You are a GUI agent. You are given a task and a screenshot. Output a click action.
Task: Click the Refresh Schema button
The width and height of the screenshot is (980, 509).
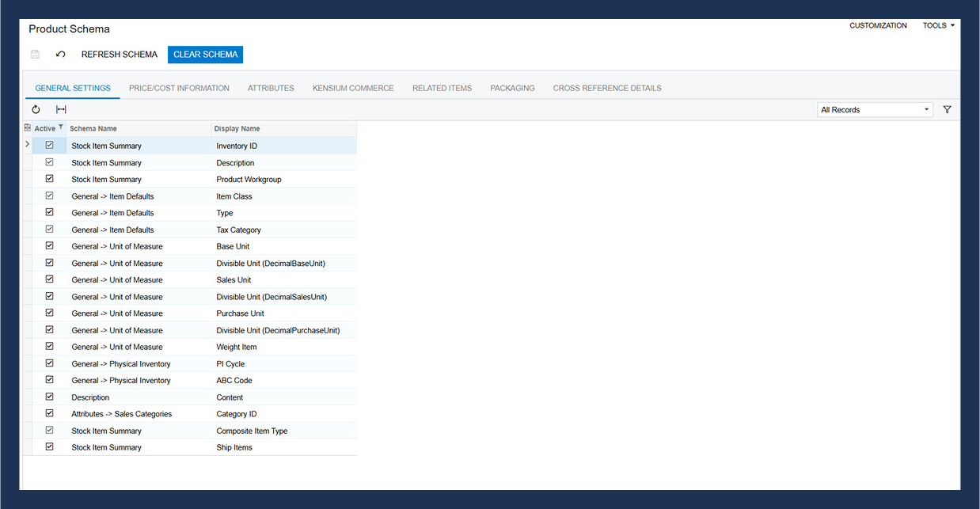point(120,55)
